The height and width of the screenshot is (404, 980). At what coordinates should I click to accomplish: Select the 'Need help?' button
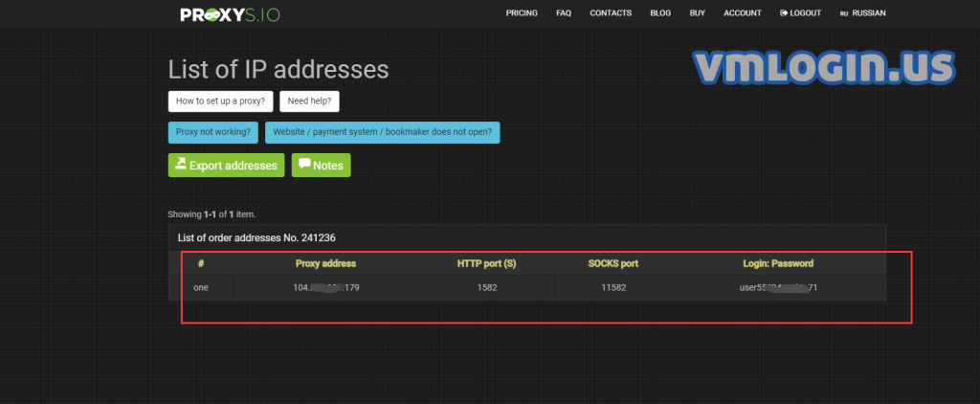click(309, 101)
